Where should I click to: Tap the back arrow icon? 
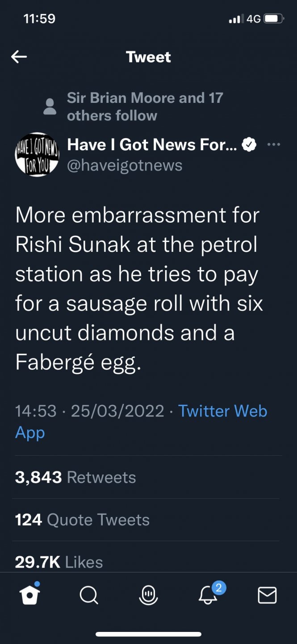point(19,57)
